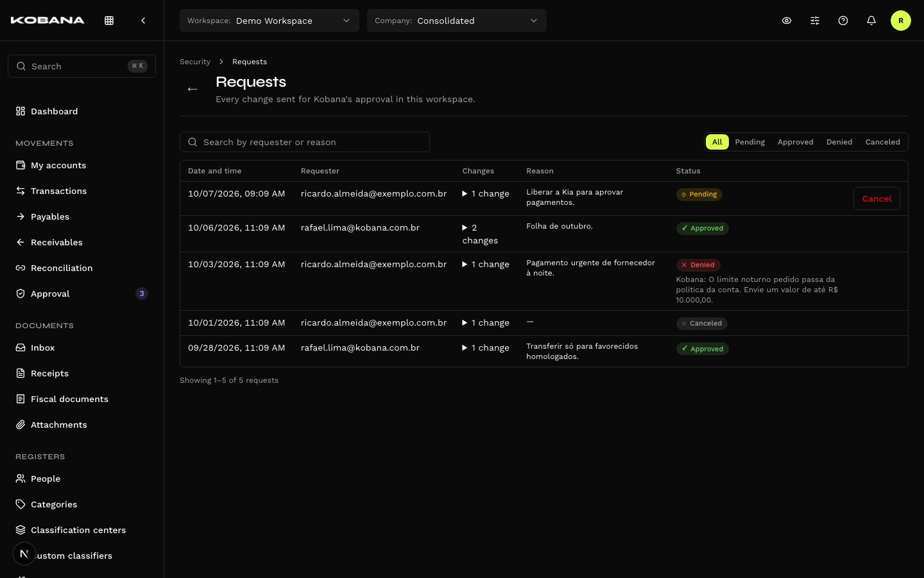Viewport: 924px width, 578px height.
Task: Open the Company dropdown
Action: (457, 21)
